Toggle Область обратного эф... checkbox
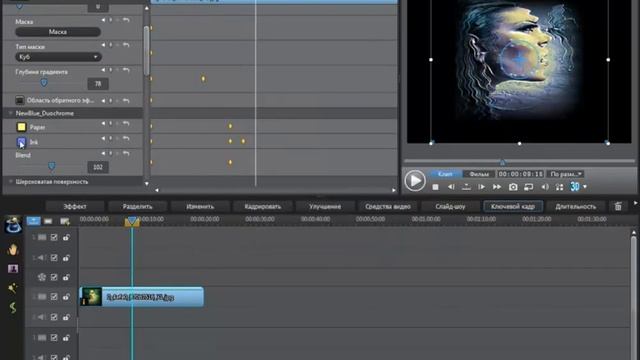640x360 pixels. pyautogui.click(x=20, y=100)
